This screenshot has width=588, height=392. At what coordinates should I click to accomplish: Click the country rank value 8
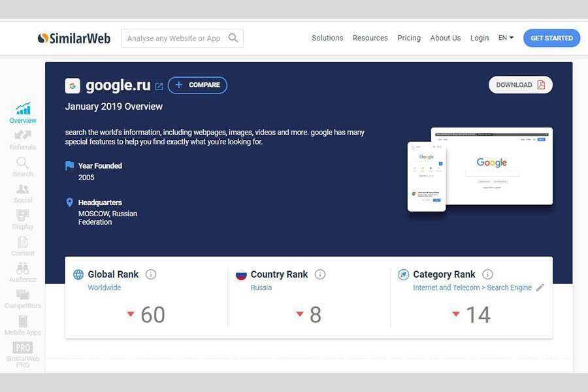tap(316, 314)
